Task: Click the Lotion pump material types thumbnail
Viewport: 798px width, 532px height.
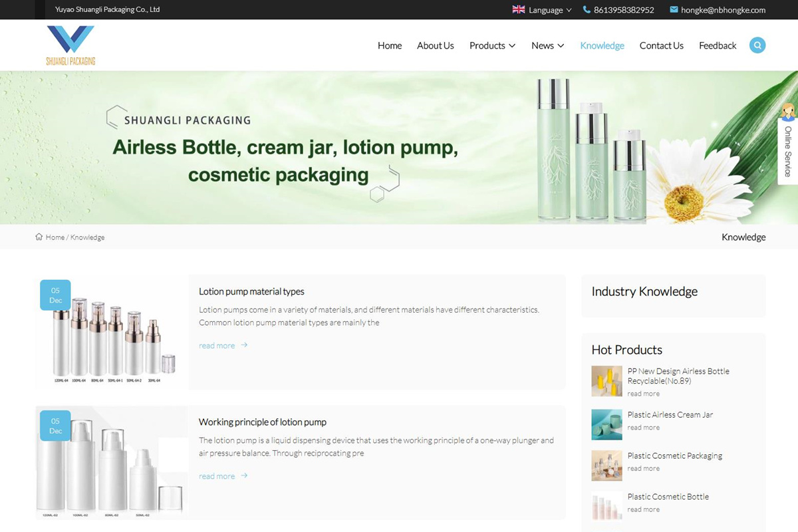Action: coord(112,332)
